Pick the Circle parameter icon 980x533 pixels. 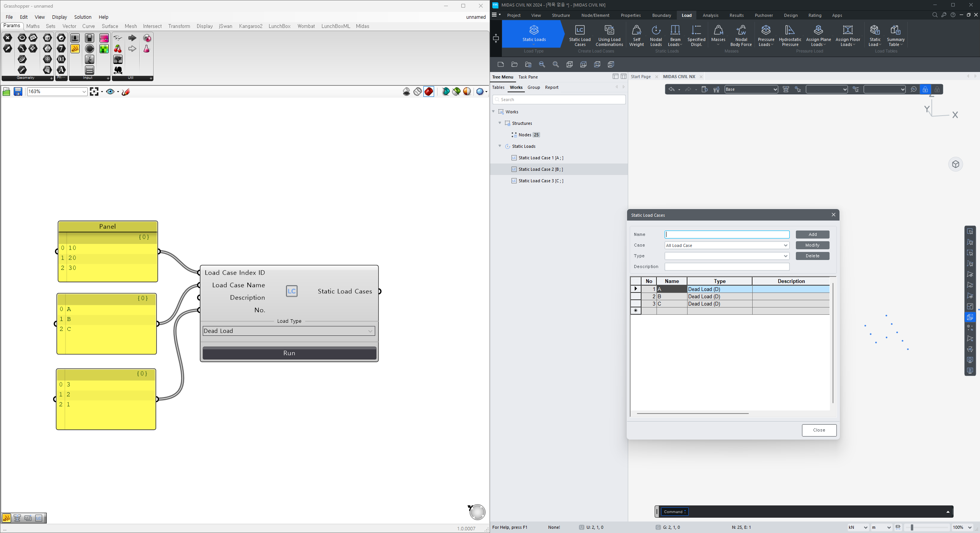[22, 38]
